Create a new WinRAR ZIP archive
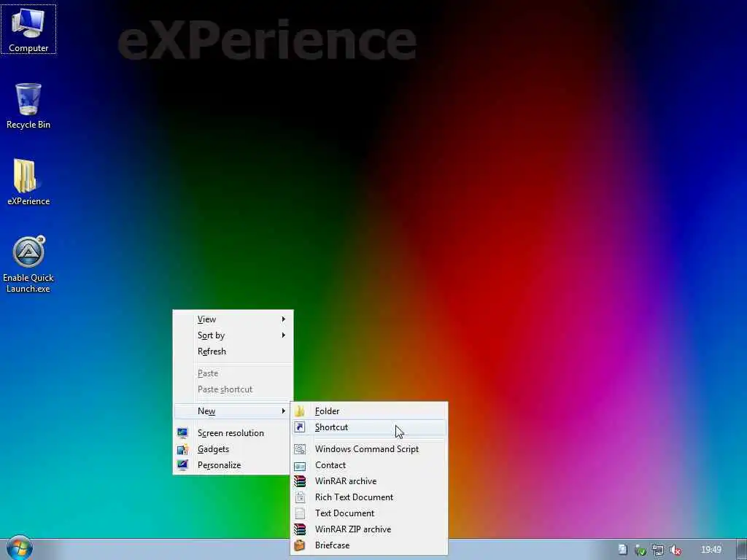747x560 pixels. (x=369, y=529)
